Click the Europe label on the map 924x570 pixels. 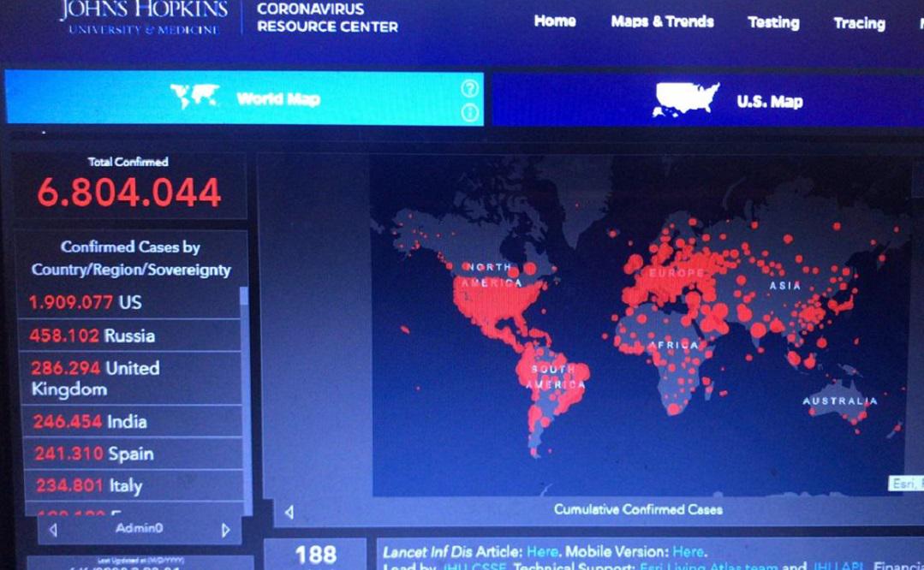[x=677, y=273]
